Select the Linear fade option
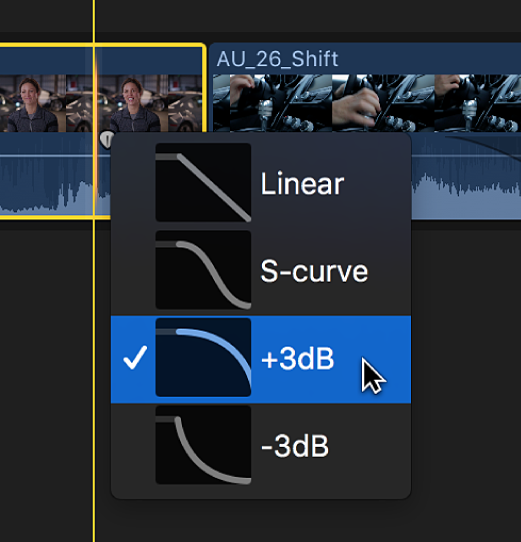 pos(261,183)
